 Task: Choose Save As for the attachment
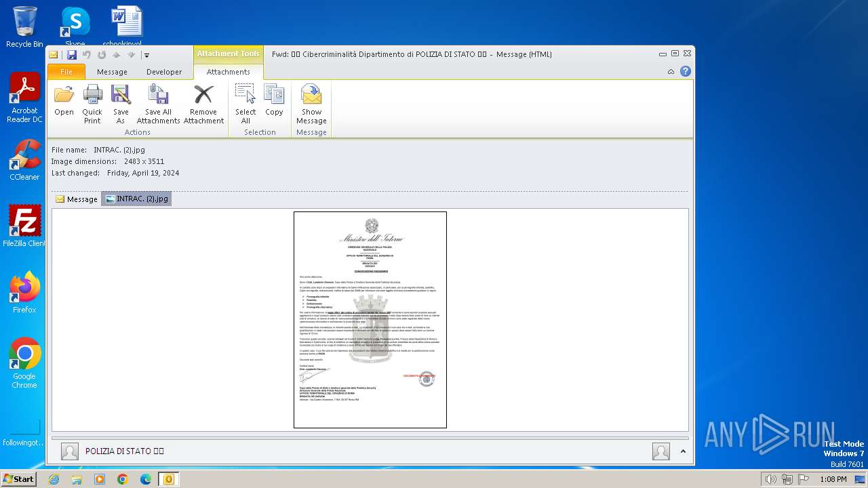click(x=121, y=104)
